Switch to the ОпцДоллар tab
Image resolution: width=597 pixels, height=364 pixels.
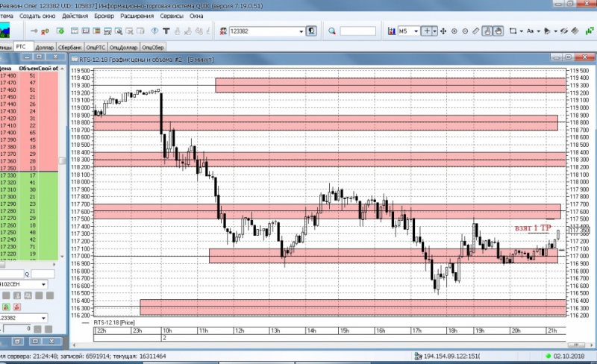click(123, 48)
